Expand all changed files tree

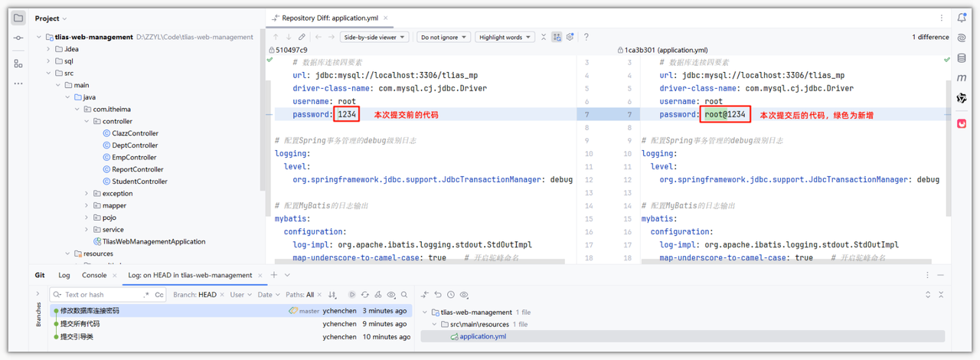pos(929,295)
